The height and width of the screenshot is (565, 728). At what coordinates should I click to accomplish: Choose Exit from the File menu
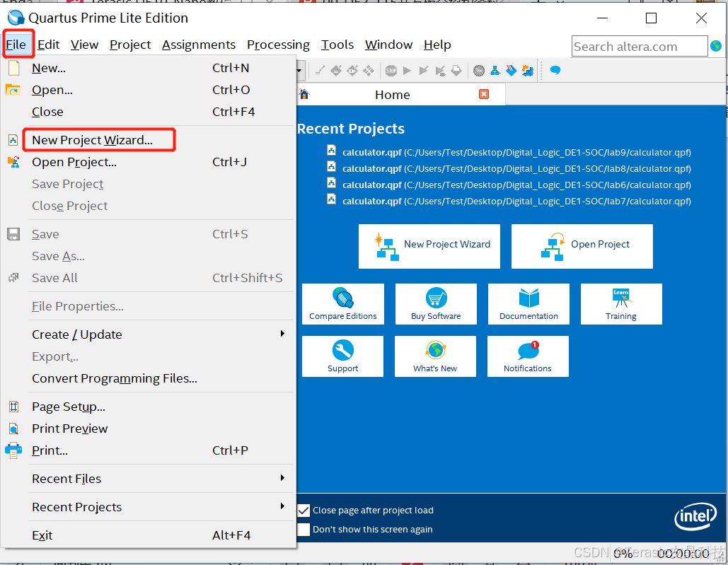point(149,535)
